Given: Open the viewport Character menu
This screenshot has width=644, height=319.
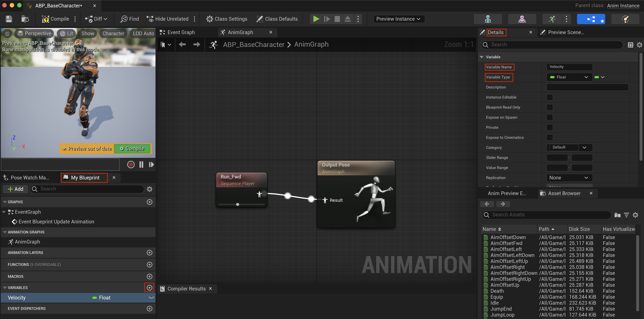Looking at the screenshot, I should pos(113,34).
